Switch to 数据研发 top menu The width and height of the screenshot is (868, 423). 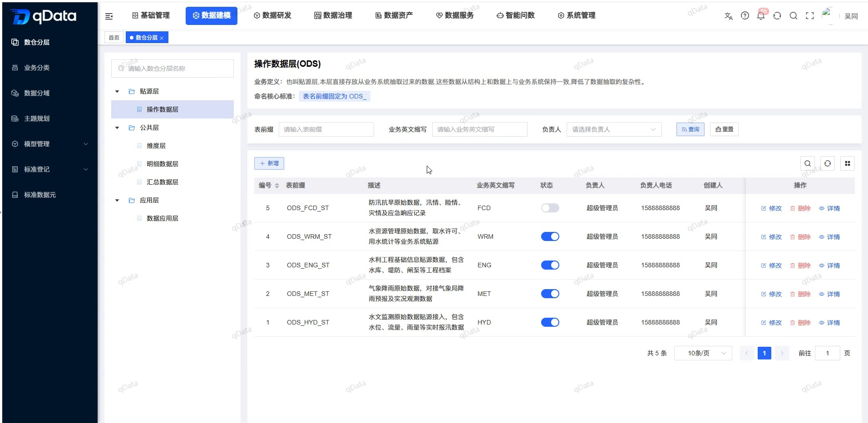[x=272, y=15]
